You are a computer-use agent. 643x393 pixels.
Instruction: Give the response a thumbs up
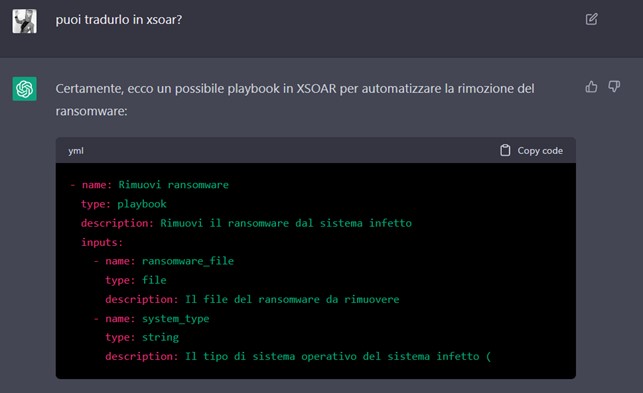pyautogui.click(x=591, y=87)
